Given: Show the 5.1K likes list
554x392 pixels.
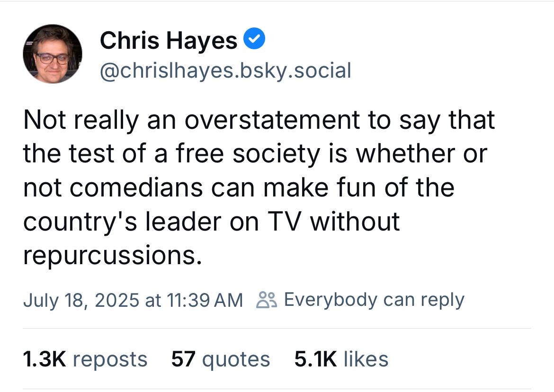Looking at the screenshot, I should point(341,359).
